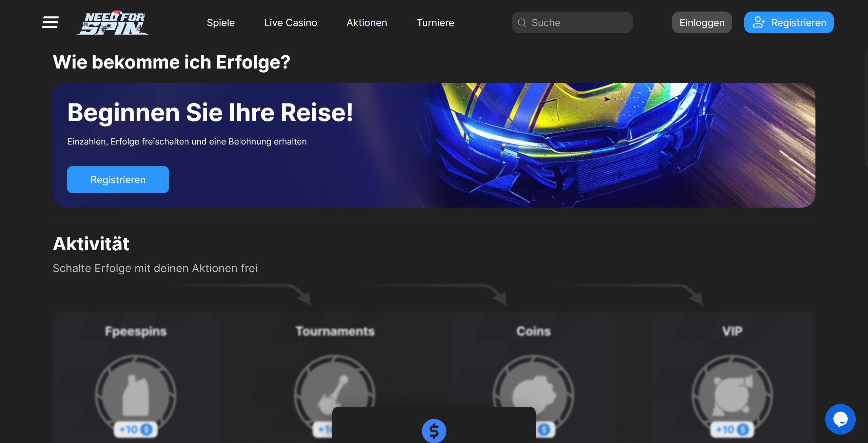Screen dimensions: 868x443
Task: Click the blue dollar coin icon
Action: (x=434, y=431)
